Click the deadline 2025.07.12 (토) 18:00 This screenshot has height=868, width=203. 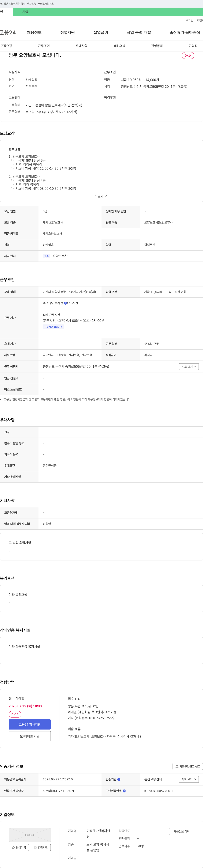25,706
